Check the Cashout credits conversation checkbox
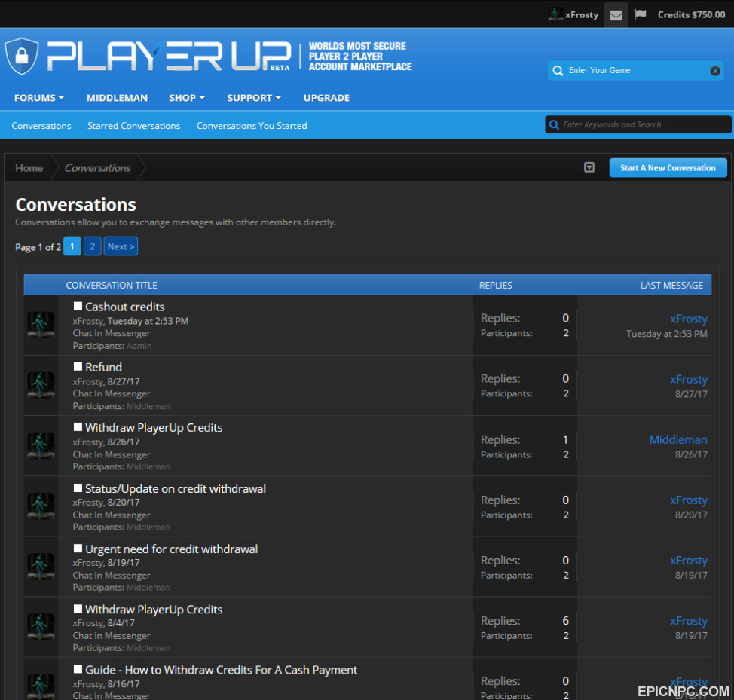This screenshot has width=734, height=700. click(x=78, y=306)
